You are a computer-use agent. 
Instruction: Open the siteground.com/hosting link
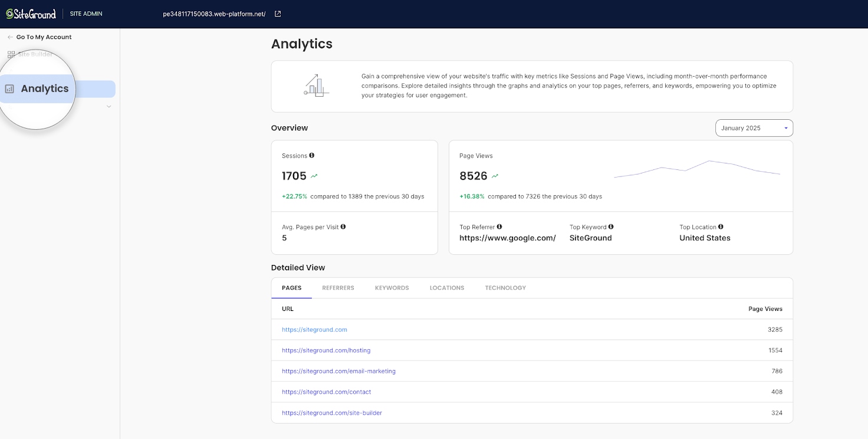326,350
